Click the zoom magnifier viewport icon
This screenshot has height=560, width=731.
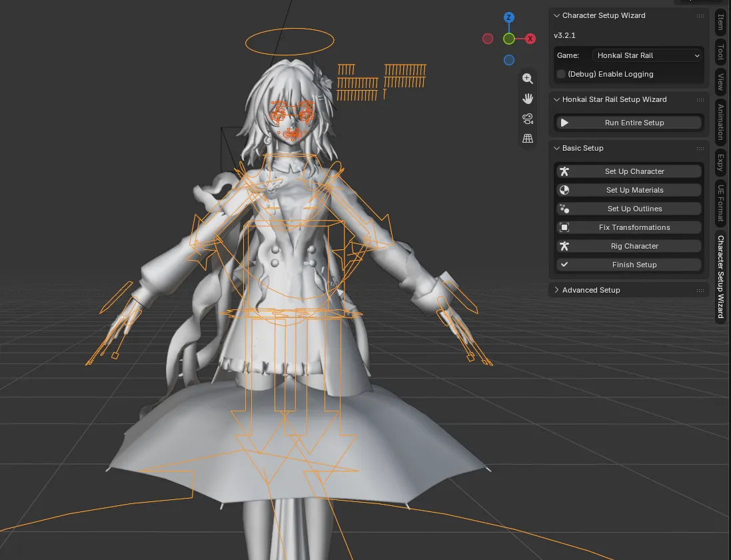click(x=528, y=79)
